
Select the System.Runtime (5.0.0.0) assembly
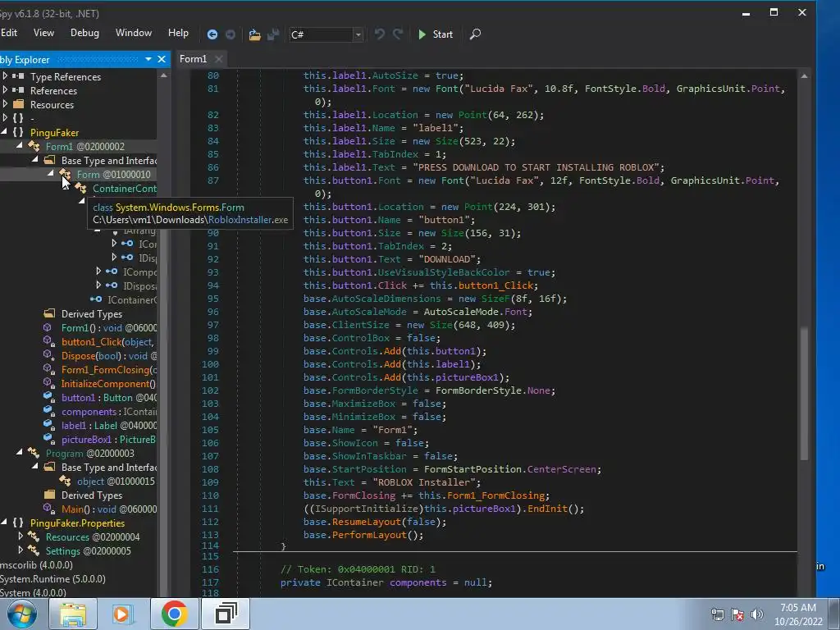[x=52, y=578]
